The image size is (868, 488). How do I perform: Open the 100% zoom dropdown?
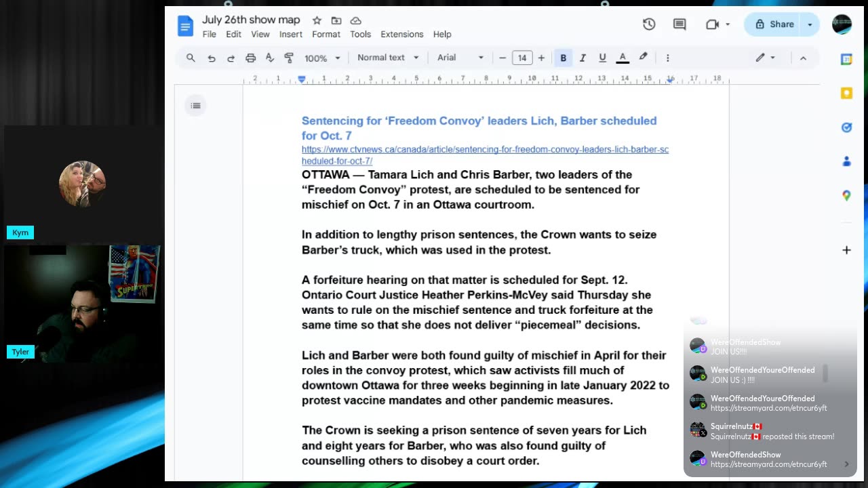[x=322, y=58]
